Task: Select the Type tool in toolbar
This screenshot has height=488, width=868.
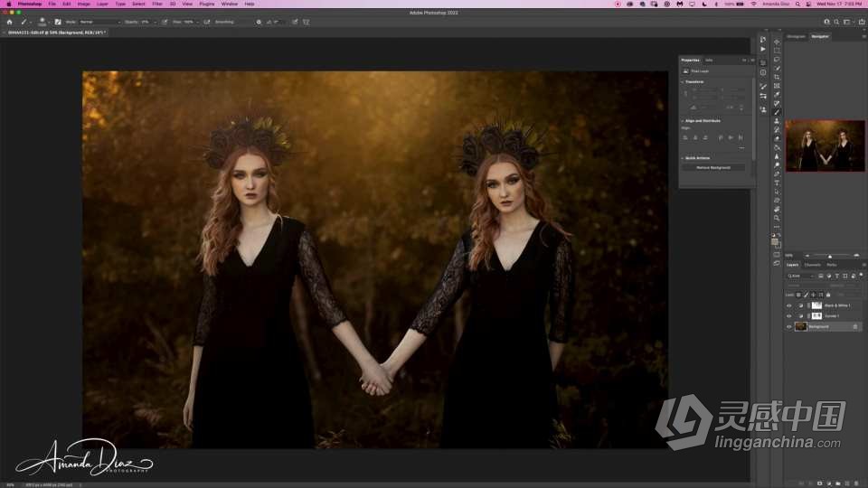Action: pyautogui.click(x=777, y=183)
